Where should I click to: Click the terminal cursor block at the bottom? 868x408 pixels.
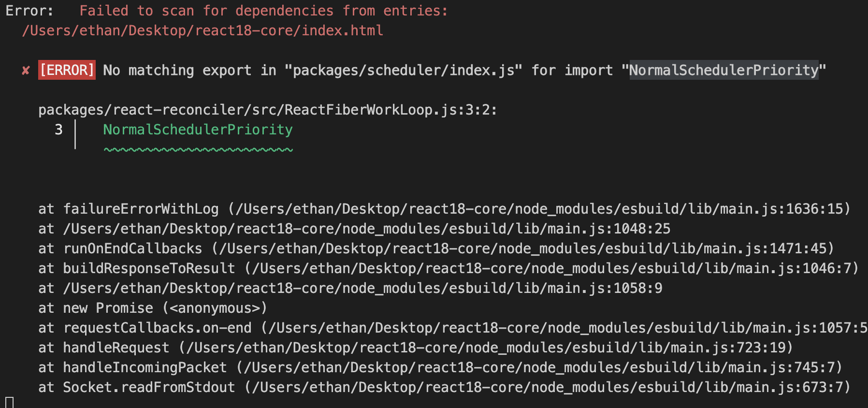[x=9, y=402]
